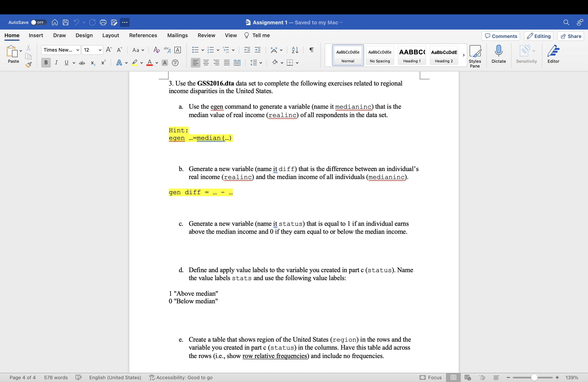Decrease paragraph indent
This screenshot has height=382, width=588.
(x=247, y=50)
